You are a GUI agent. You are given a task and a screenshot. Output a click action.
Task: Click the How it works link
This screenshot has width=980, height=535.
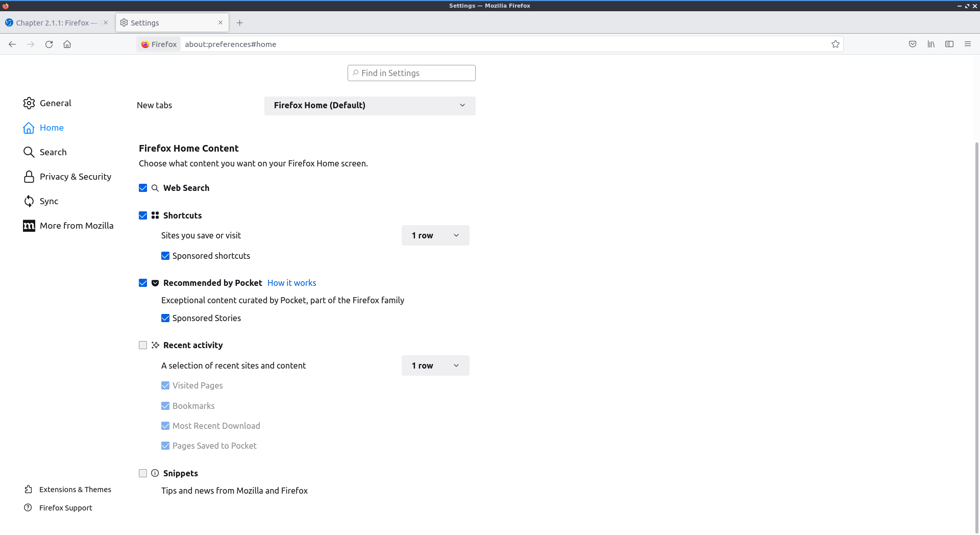(291, 283)
